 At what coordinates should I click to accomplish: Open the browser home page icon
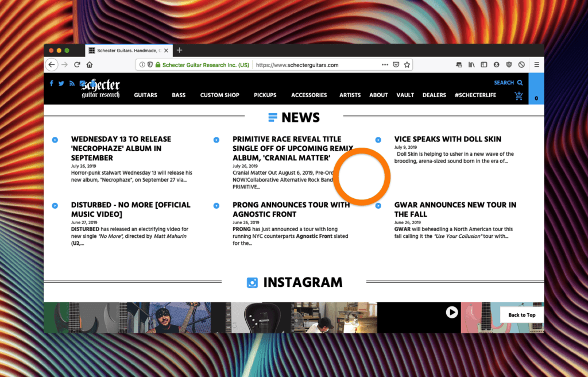coord(89,64)
